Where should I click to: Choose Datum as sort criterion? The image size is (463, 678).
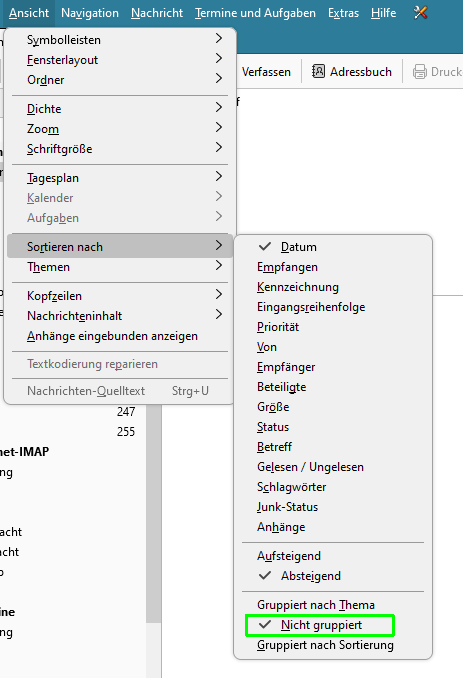pos(333,247)
